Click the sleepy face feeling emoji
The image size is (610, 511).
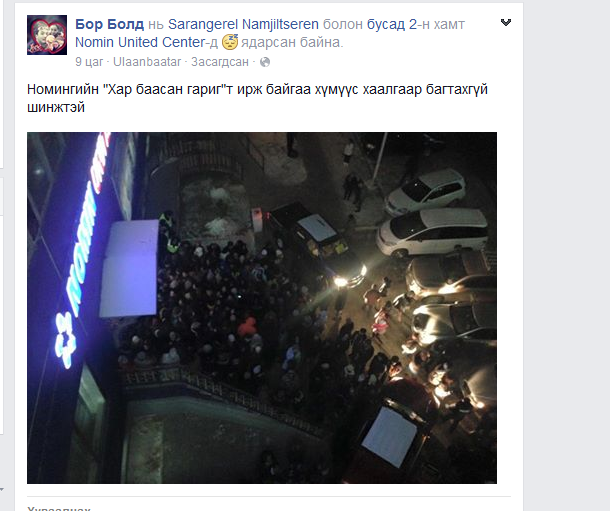tap(230, 42)
